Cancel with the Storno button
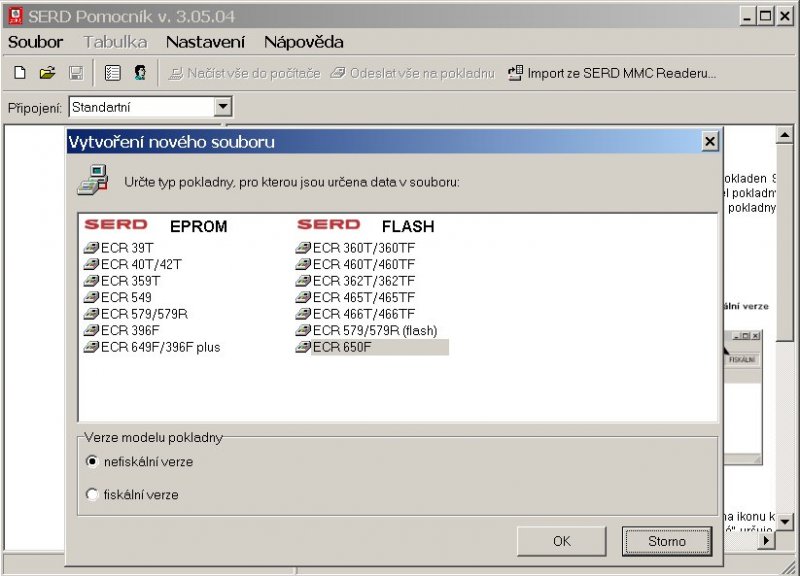800x576 pixels. 666,541
